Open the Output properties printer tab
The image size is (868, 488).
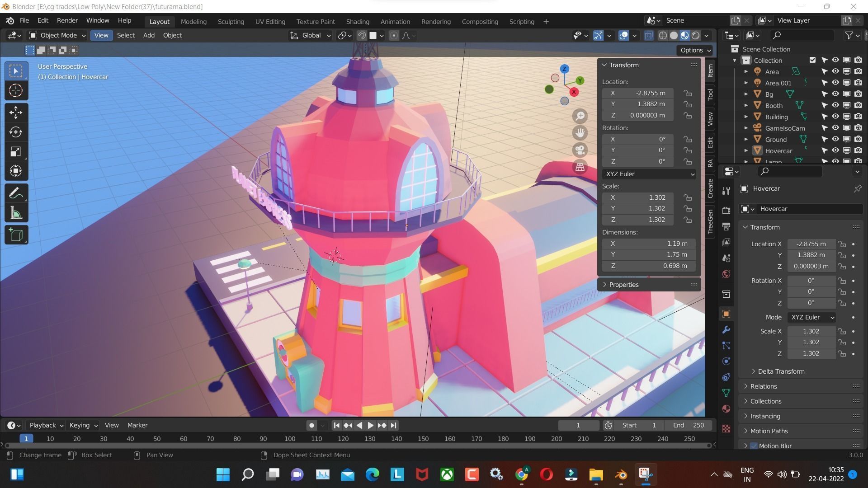tap(726, 226)
